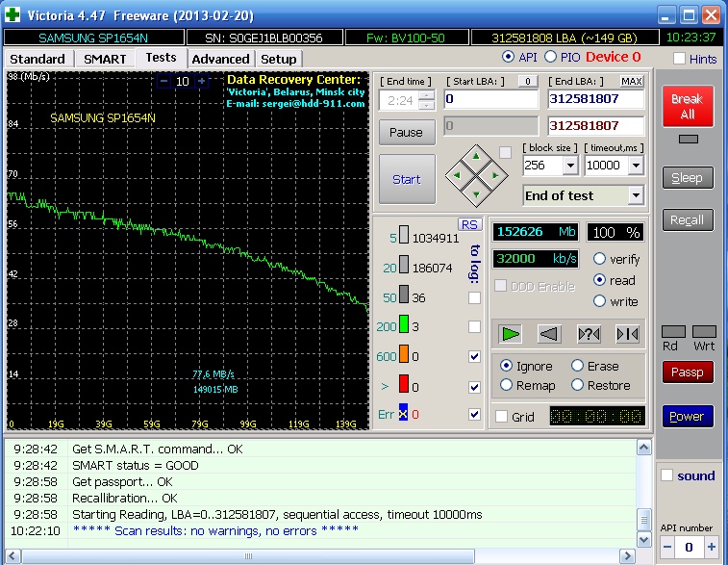Click the Start LBA input field
728x565 pixels.
coord(490,99)
